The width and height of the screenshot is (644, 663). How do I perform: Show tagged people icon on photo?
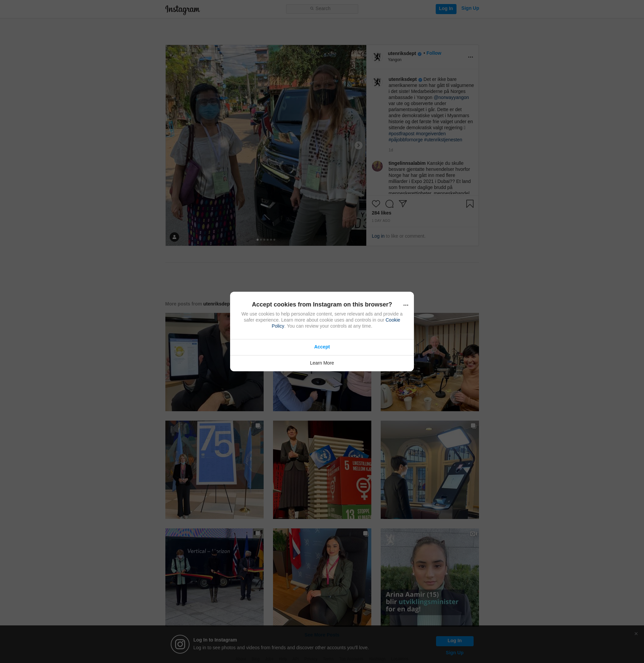tap(174, 237)
